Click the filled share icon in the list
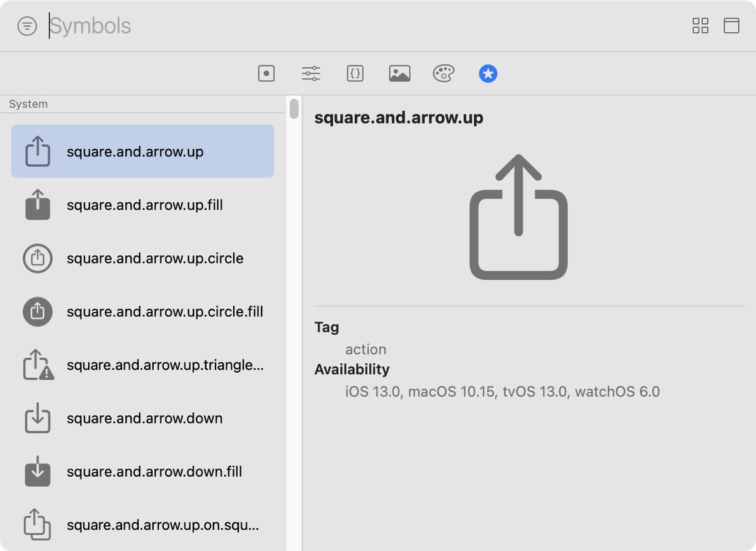Viewport: 756px width, 551px height. click(37, 205)
